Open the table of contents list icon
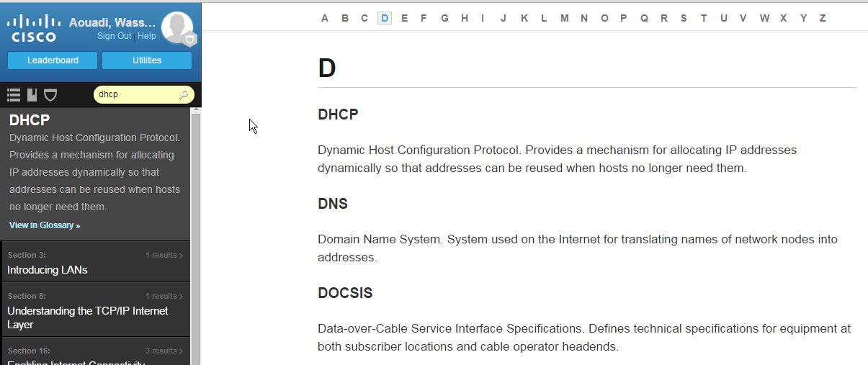Screen dimensions: 868x365 [x=13, y=94]
